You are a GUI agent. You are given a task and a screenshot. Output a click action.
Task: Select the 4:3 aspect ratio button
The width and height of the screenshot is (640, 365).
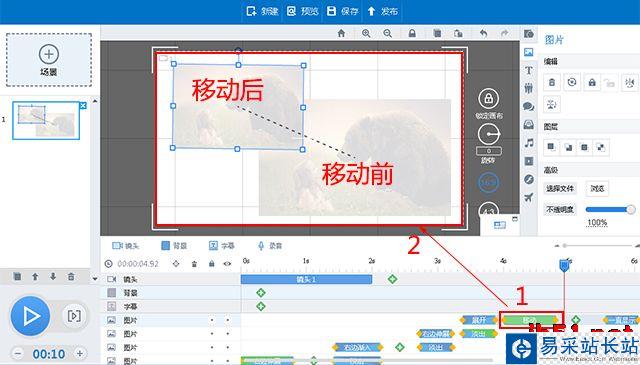coord(489,210)
